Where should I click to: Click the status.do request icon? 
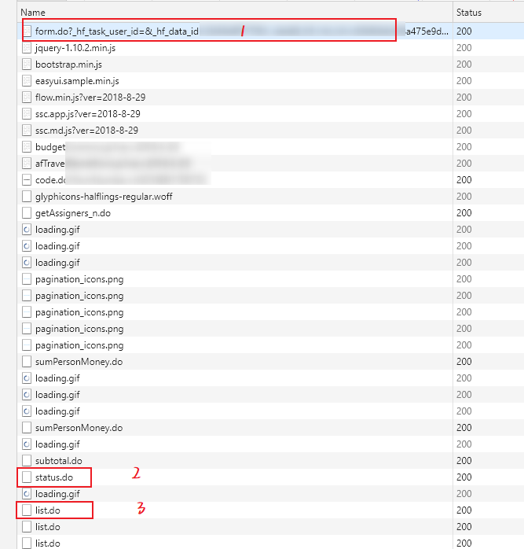[27, 477]
